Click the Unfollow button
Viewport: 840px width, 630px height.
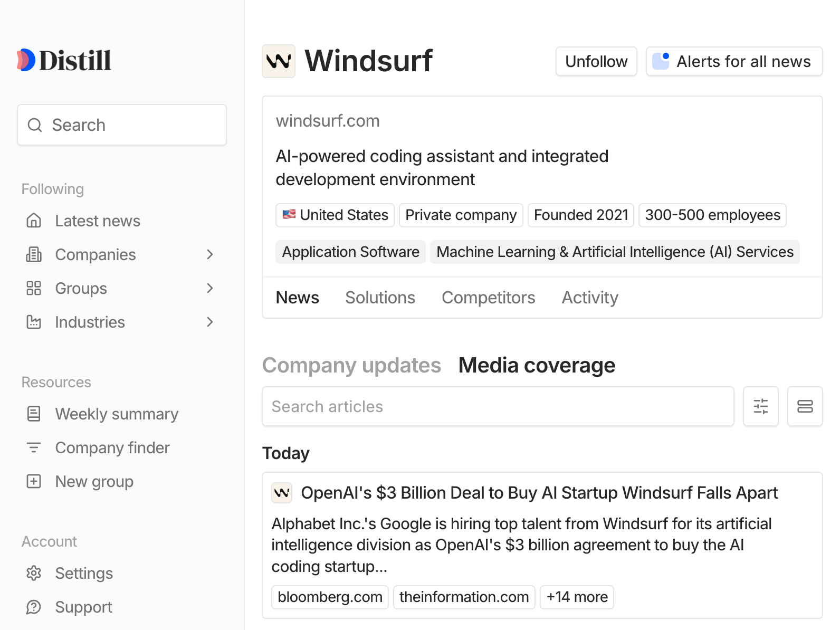click(x=596, y=61)
